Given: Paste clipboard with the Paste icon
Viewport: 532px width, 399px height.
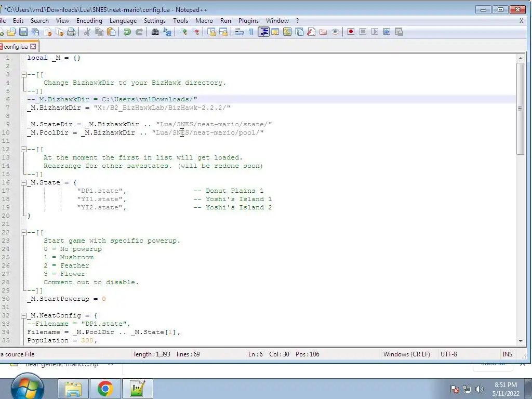Looking at the screenshot, I should tap(111, 32).
